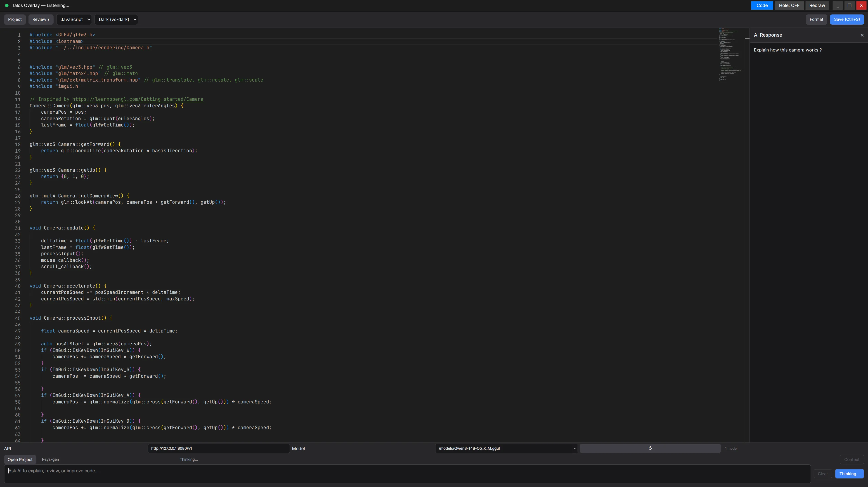Switch to the Open Project tab
Viewport: 868px width, 487px height.
pyautogui.click(x=20, y=459)
